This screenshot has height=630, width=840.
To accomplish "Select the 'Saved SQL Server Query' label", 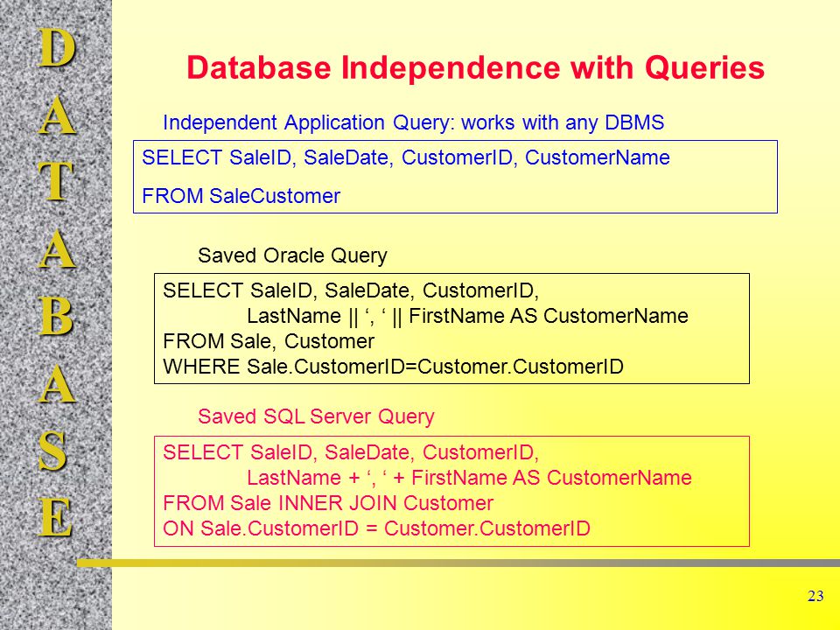I will coord(316,416).
